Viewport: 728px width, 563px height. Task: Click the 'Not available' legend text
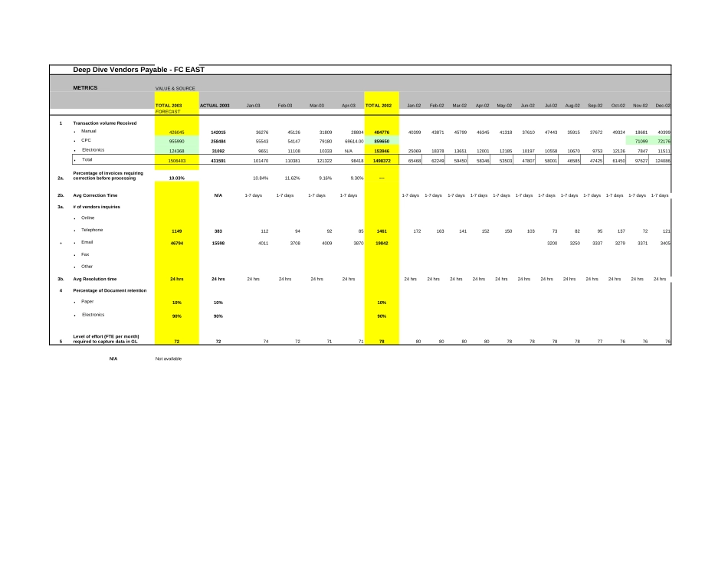tap(169, 358)
